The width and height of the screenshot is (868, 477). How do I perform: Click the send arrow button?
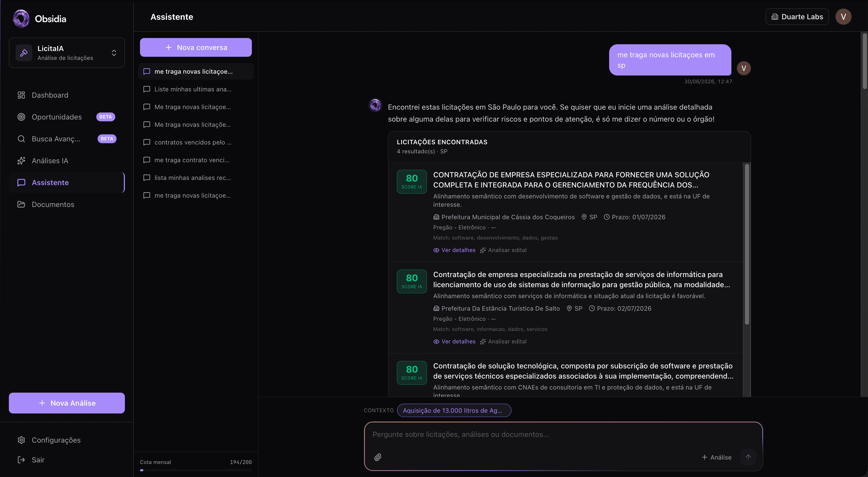(x=748, y=457)
